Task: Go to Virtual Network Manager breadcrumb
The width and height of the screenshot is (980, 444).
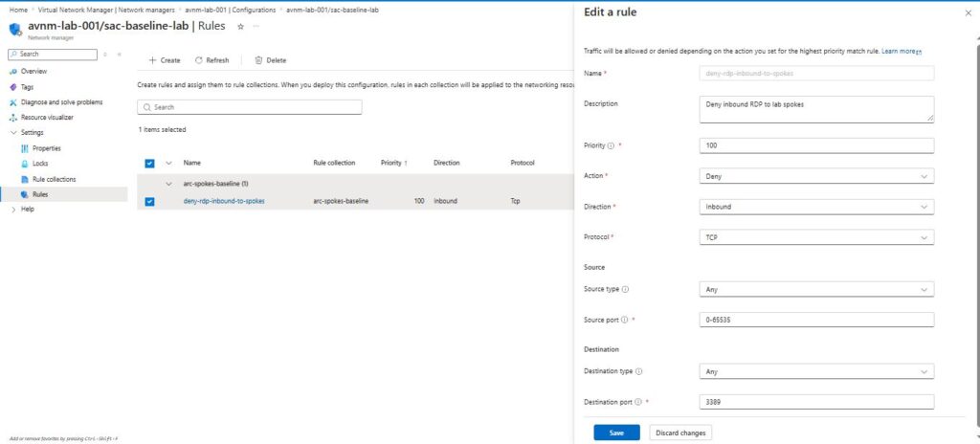Action: pos(106,10)
